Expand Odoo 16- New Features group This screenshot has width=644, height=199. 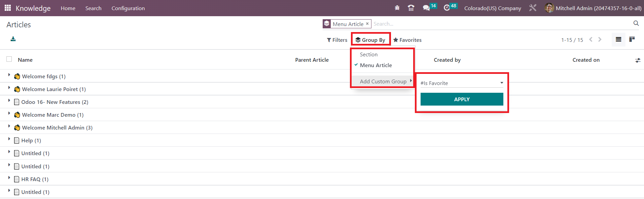coord(9,101)
